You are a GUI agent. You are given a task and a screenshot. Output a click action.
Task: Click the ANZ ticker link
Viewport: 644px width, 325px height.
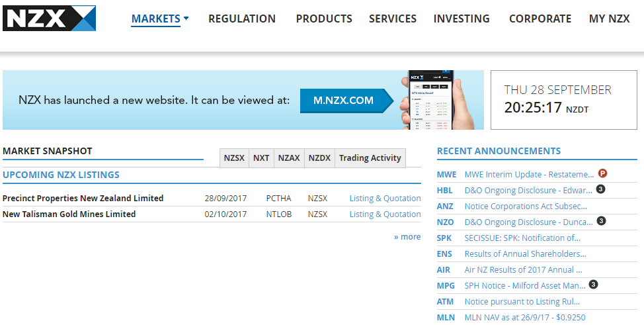click(445, 207)
